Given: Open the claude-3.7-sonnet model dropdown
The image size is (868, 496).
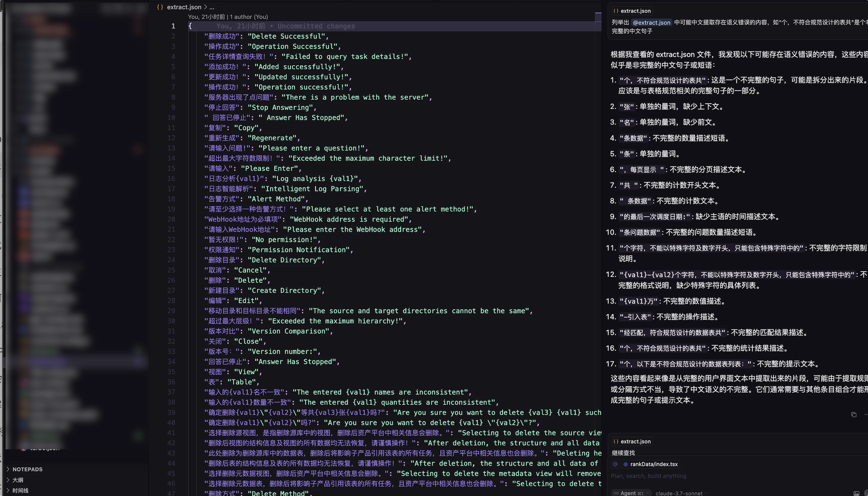Looking at the screenshot, I should click(679, 493).
